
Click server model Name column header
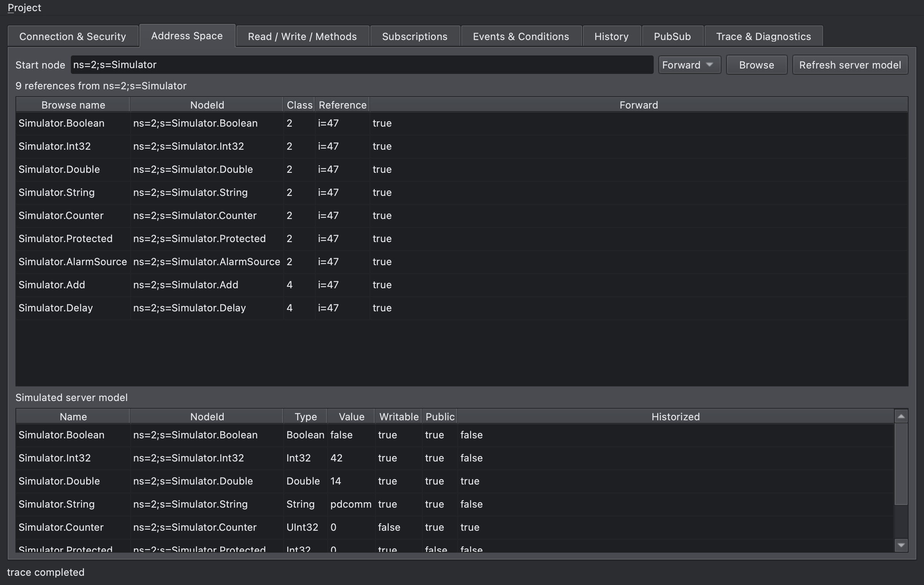73,417
